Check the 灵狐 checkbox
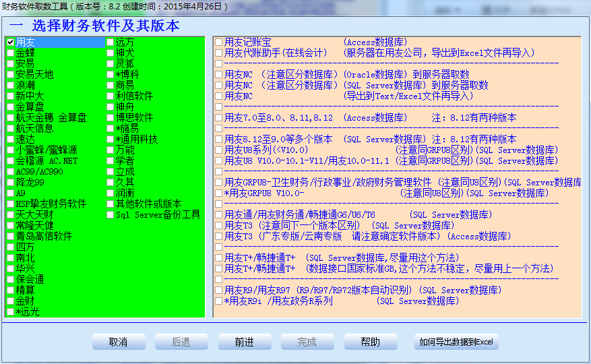This screenshot has width=591, height=364. coord(110,64)
